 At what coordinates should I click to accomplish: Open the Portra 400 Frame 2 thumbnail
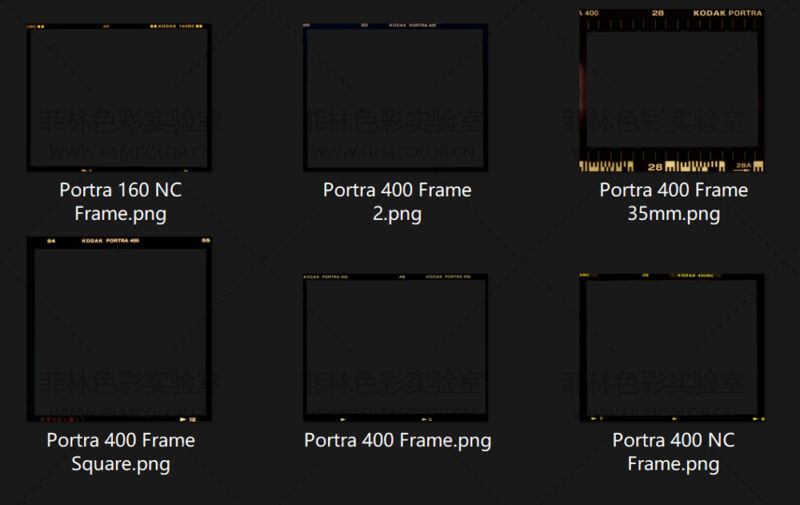[396, 97]
